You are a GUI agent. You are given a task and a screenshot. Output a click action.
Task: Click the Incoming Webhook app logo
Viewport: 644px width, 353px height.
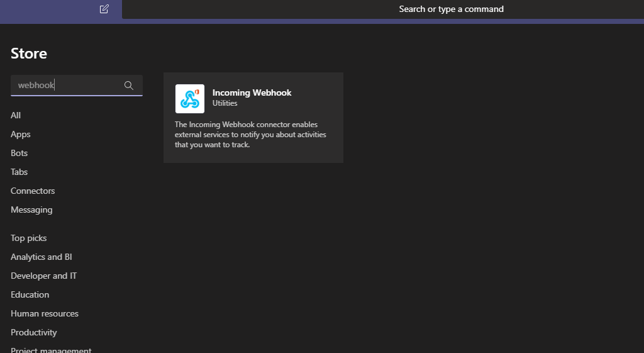pyautogui.click(x=189, y=99)
